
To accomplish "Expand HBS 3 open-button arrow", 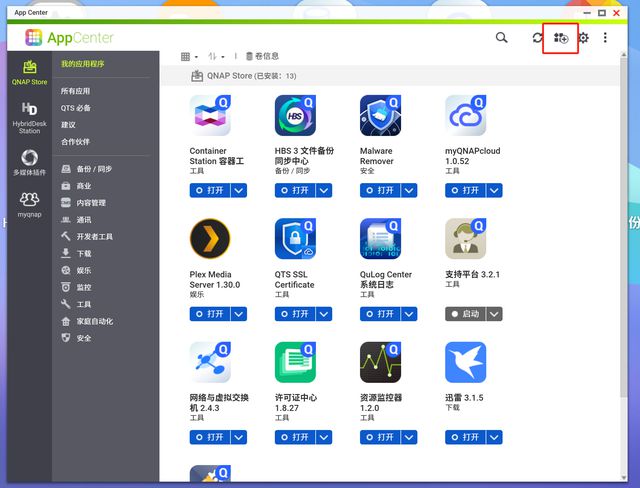I will click(324, 191).
